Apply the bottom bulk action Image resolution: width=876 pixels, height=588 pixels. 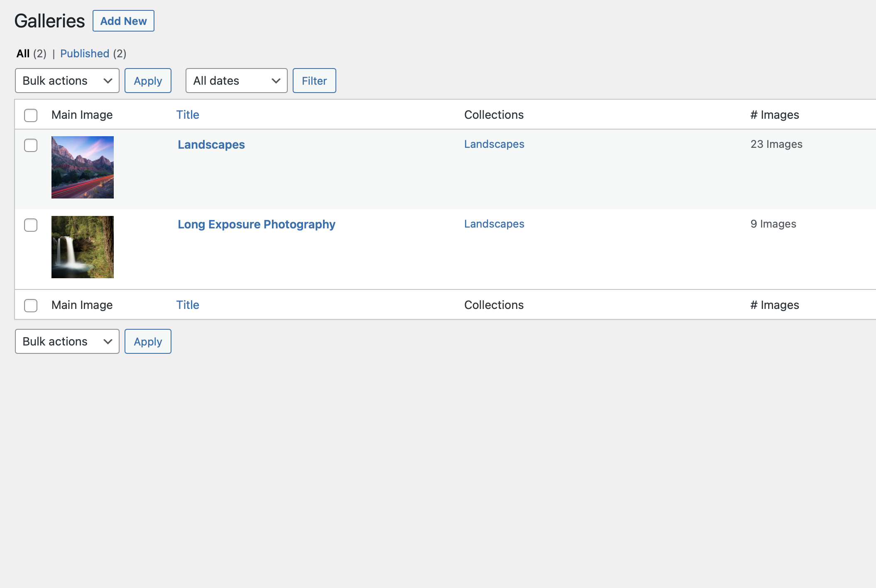click(x=148, y=341)
